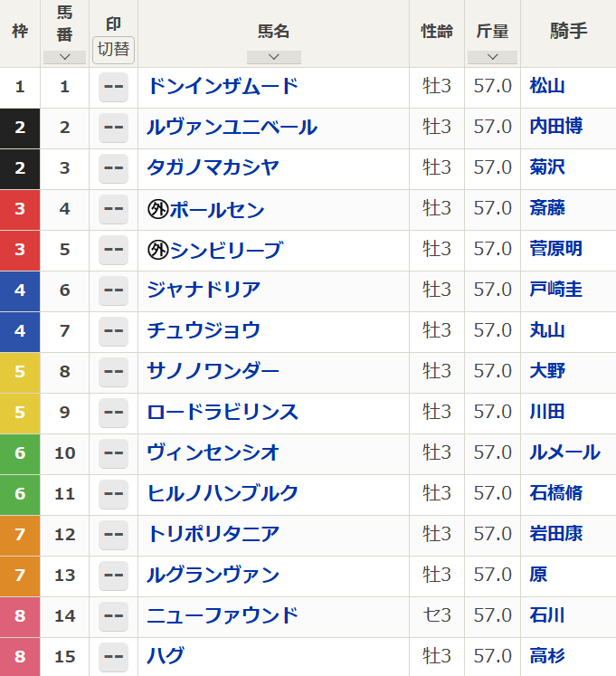Open the mark selector for ジャナドリア

pyautogui.click(x=113, y=290)
